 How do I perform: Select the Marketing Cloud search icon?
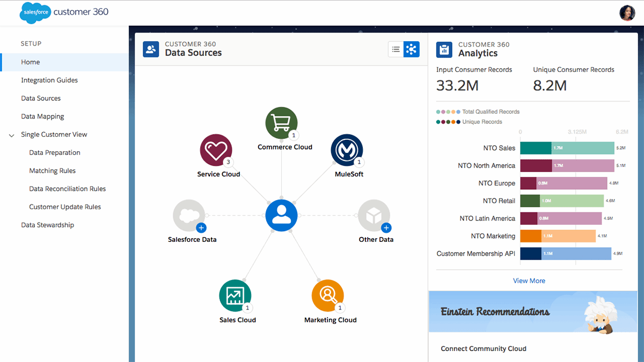(327, 296)
